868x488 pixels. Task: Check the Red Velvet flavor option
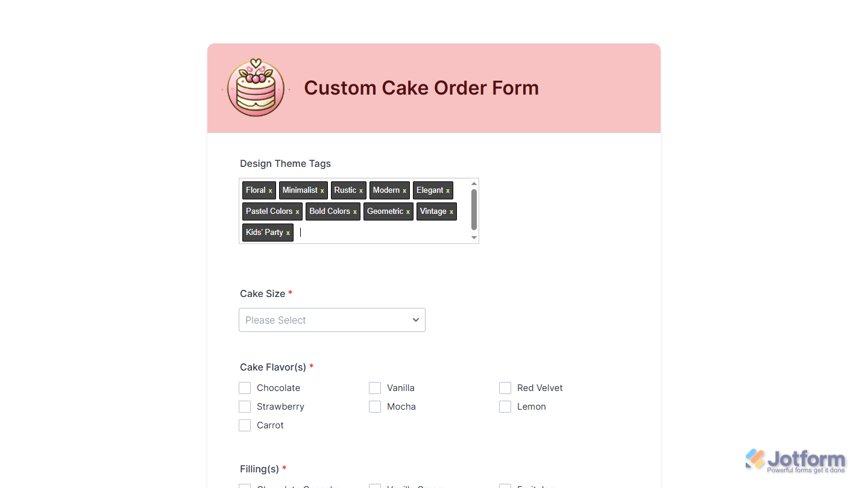505,388
